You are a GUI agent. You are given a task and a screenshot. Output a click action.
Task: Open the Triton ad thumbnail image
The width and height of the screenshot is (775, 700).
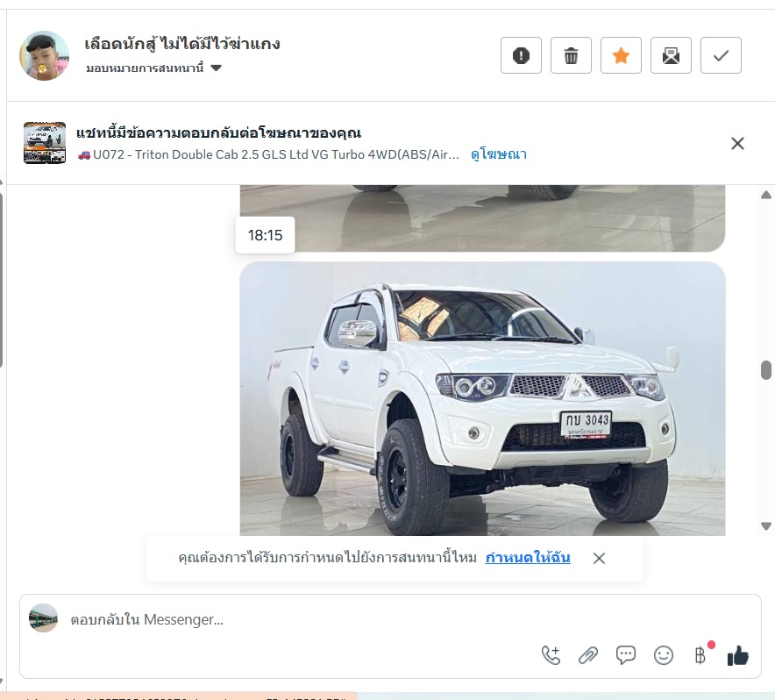45,143
